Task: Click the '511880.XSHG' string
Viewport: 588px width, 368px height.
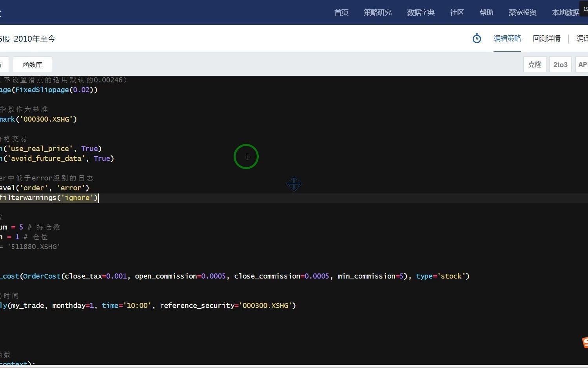Action: [x=34, y=247]
